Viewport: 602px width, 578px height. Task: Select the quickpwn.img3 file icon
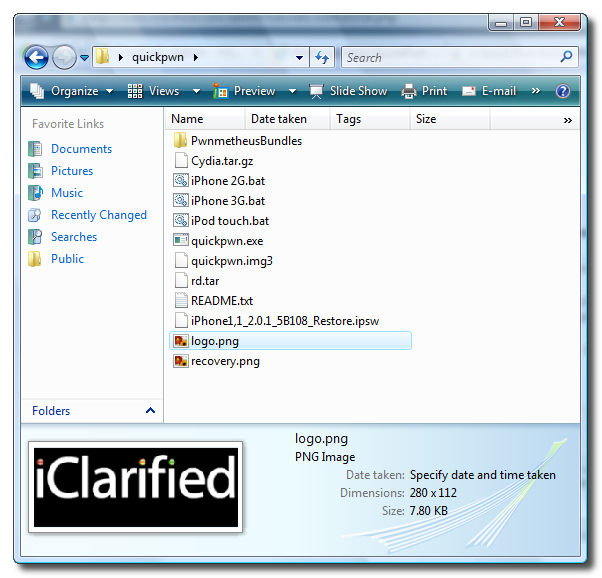tap(181, 260)
